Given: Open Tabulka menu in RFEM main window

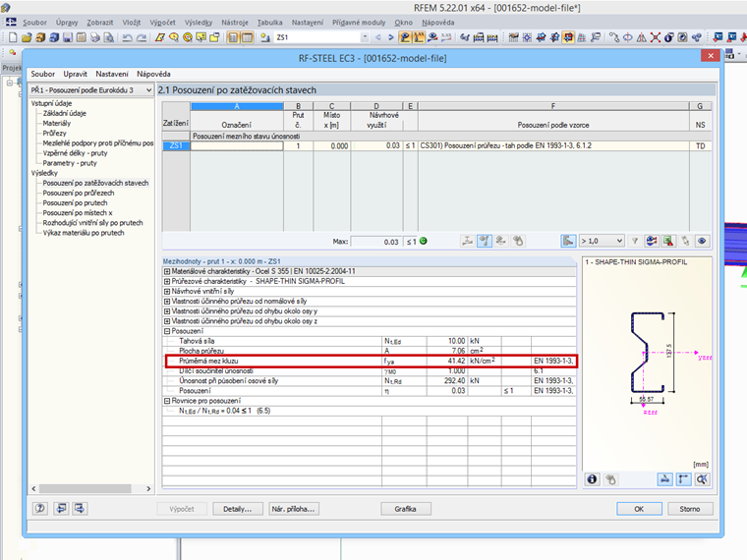Looking at the screenshot, I should pyautogui.click(x=269, y=23).
